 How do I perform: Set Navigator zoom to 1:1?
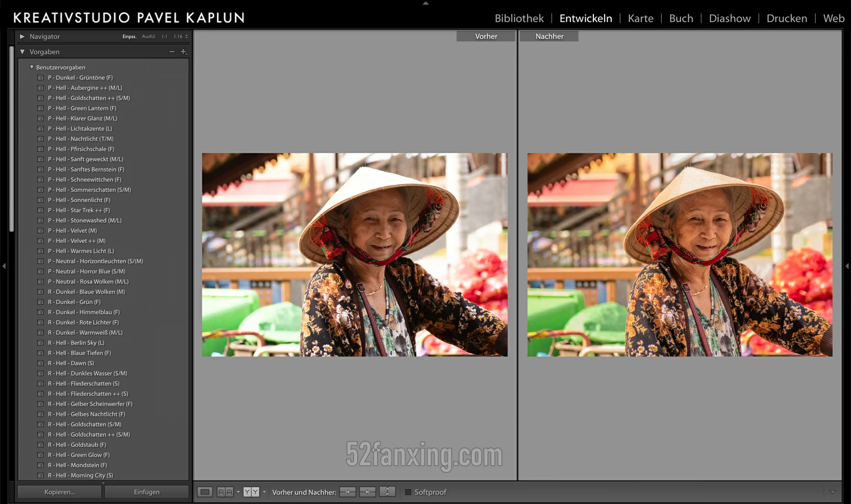coord(164,37)
